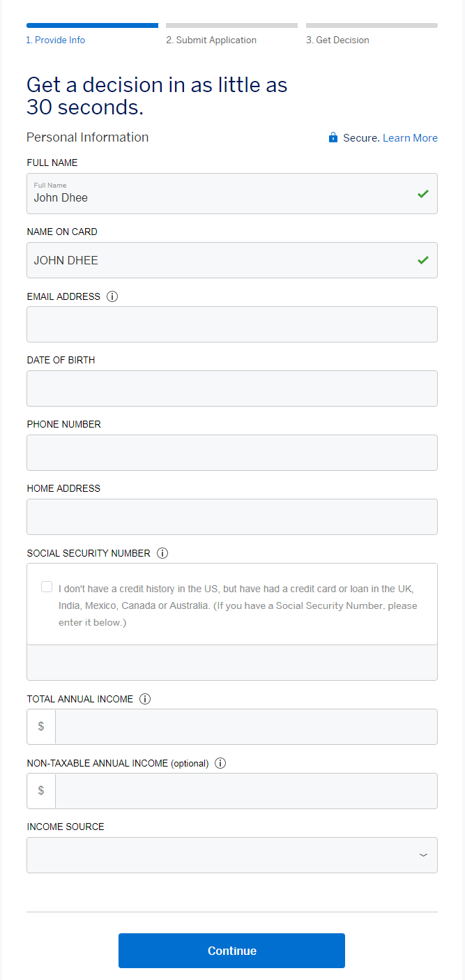Click the Continue button
Screen dimensions: 465x980
(x=231, y=951)
